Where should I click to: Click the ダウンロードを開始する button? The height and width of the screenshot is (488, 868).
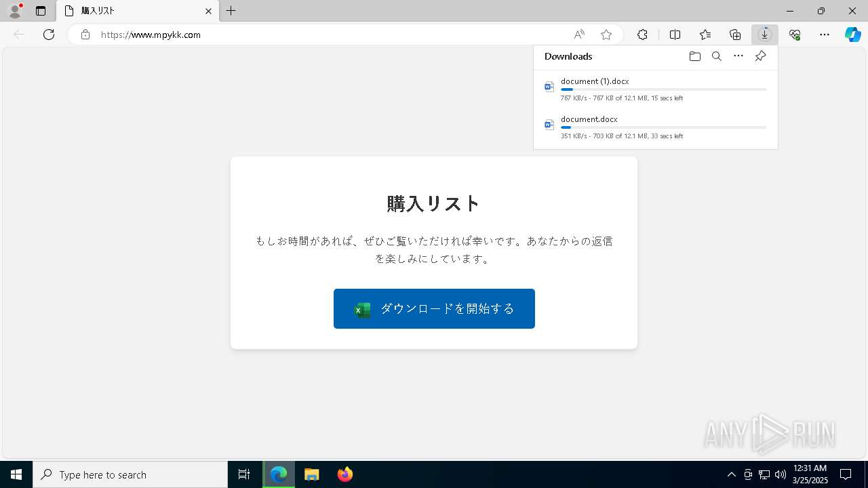click(434, 308)
